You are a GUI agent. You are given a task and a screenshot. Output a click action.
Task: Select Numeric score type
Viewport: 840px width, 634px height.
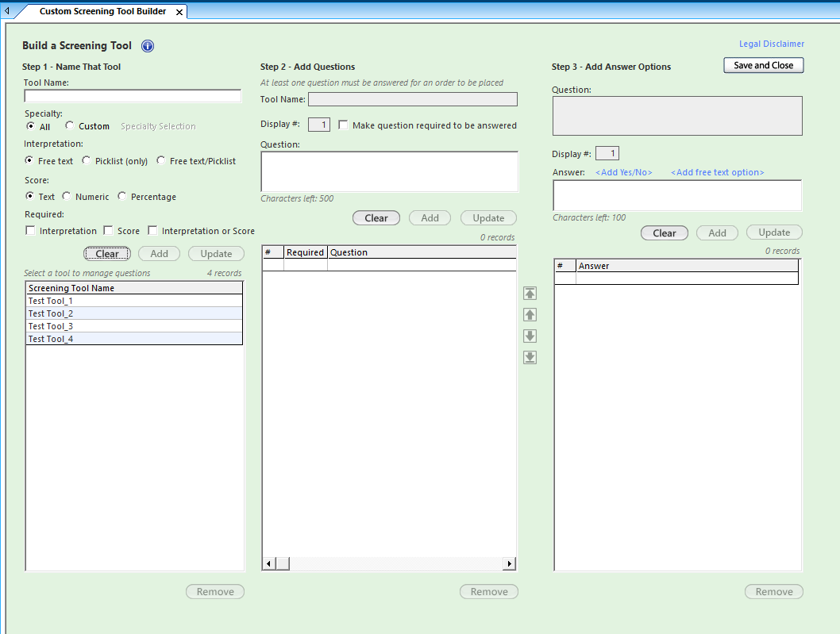(67, 196)
